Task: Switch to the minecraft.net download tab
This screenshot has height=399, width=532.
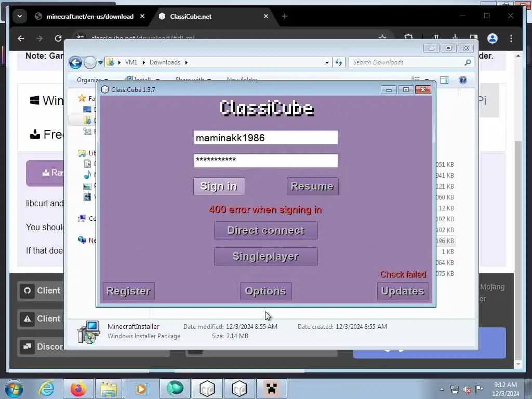Action: pos(90,16)
